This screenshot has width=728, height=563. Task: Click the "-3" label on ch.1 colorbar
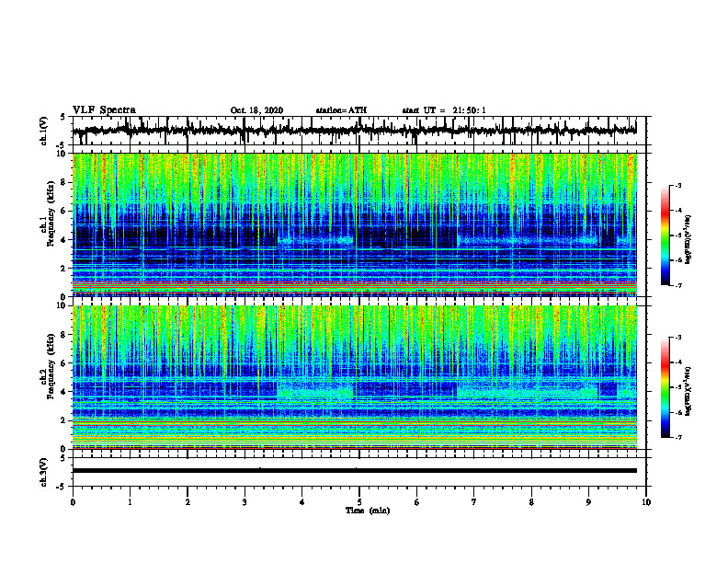tap(678, 185)
